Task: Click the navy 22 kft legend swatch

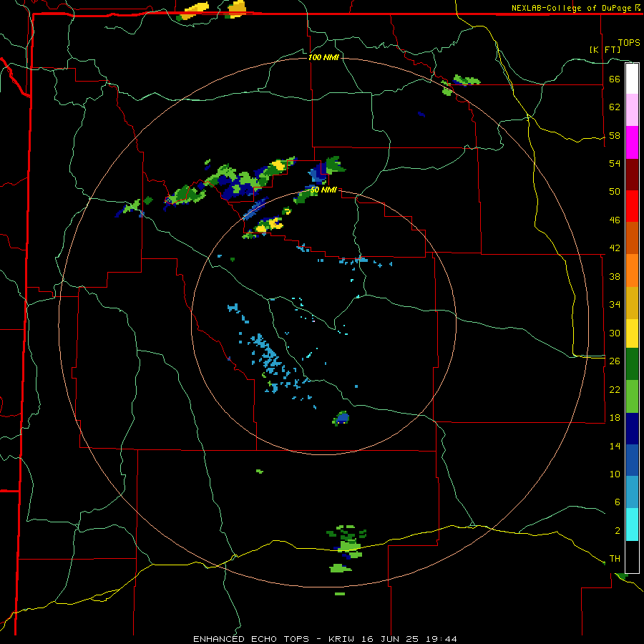Action: tap(632, 429)
